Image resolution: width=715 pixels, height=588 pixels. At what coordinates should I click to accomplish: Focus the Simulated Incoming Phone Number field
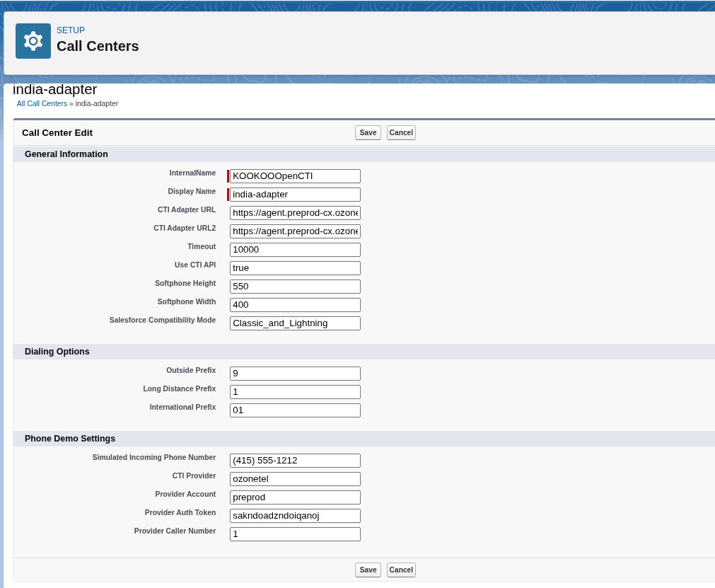(x=295, y=461)
